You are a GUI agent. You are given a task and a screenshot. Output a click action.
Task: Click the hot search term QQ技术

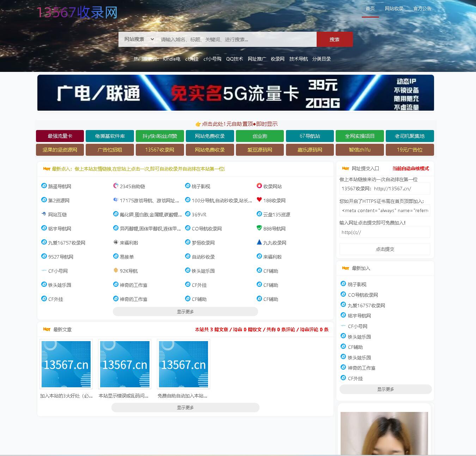click(234, 59)
